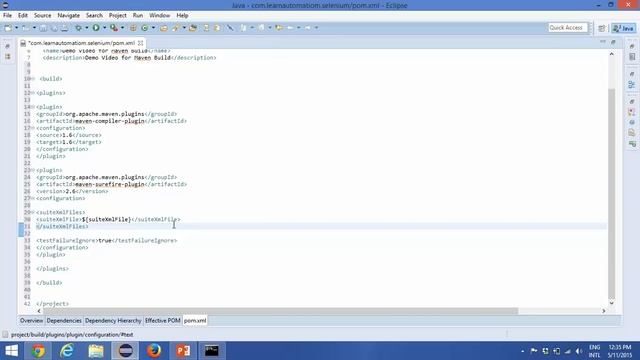The height and width of the screenshot is (360, 640).
Task: Open the Navigate menu
Action: tap(69, 16)
